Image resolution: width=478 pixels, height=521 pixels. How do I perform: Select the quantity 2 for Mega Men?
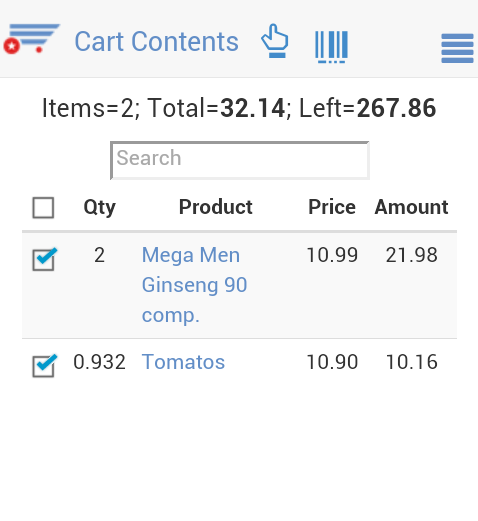pyautogui.click(x=99, y=255)
